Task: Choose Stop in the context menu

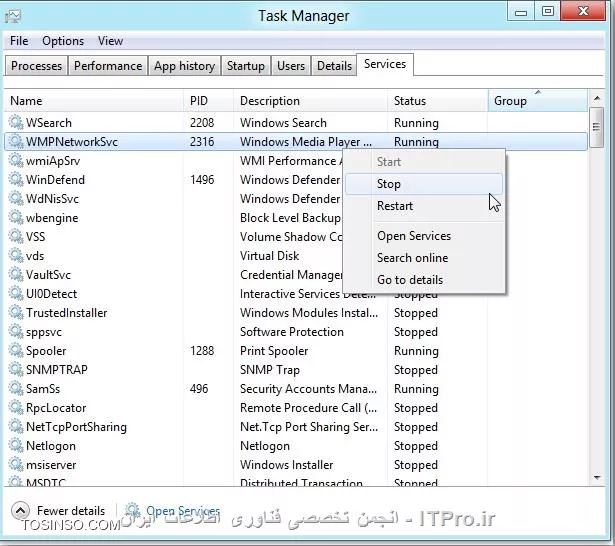Action: pos(424,184)
